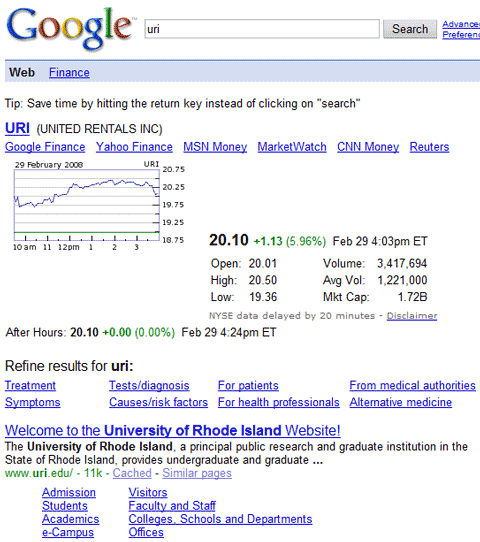480x542 pixels.
Task: Open the Preferences link
Action: point(461,35)
